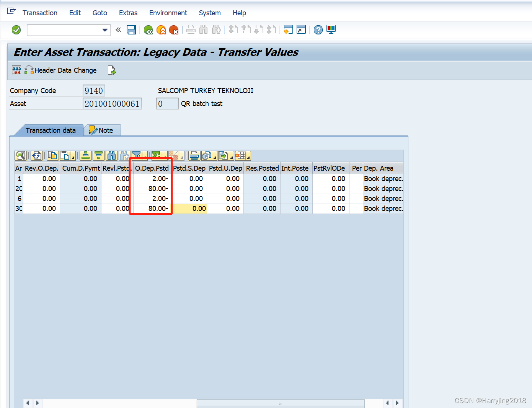The image size is (532, 408).
Task: Click the Find Next icon in table toolbar
Action: pos(124,155)
